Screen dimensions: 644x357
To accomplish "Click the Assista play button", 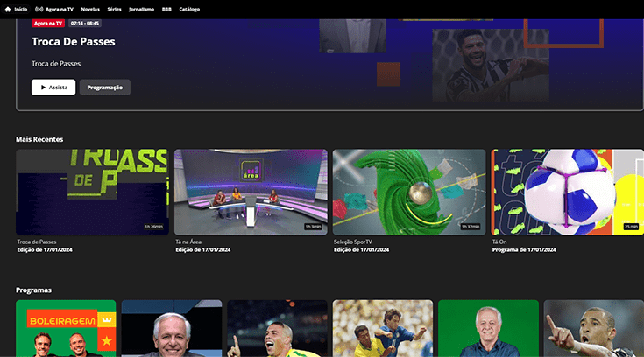I will tap(53, 87).
